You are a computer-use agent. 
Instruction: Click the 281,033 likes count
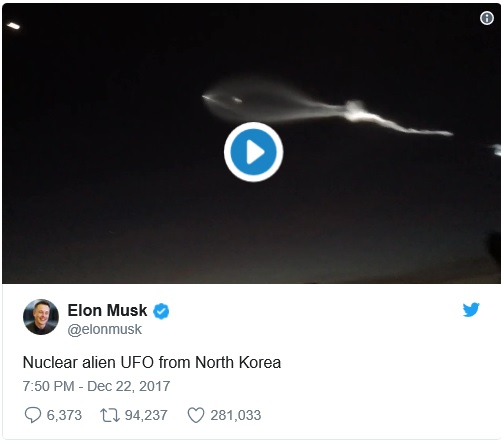pos(236,415)
